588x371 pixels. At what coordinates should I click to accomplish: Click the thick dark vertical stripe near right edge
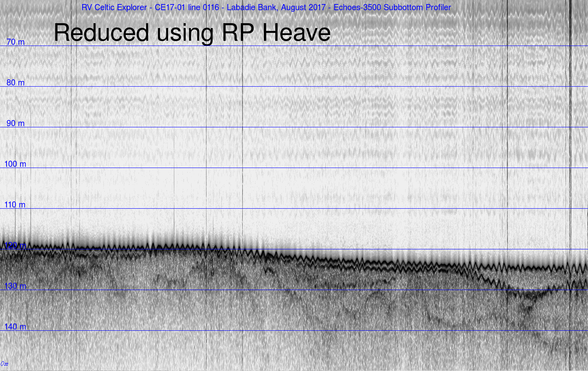point(570,183)
